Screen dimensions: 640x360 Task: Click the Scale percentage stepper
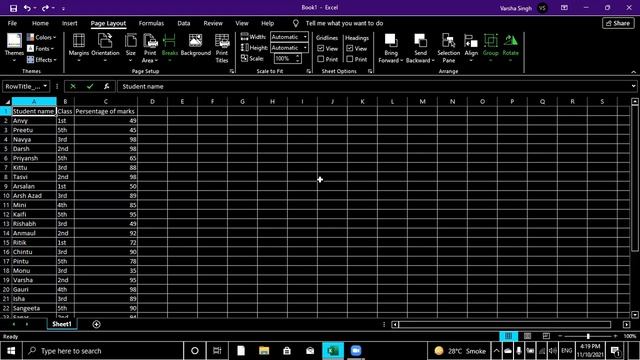(298, 59)
